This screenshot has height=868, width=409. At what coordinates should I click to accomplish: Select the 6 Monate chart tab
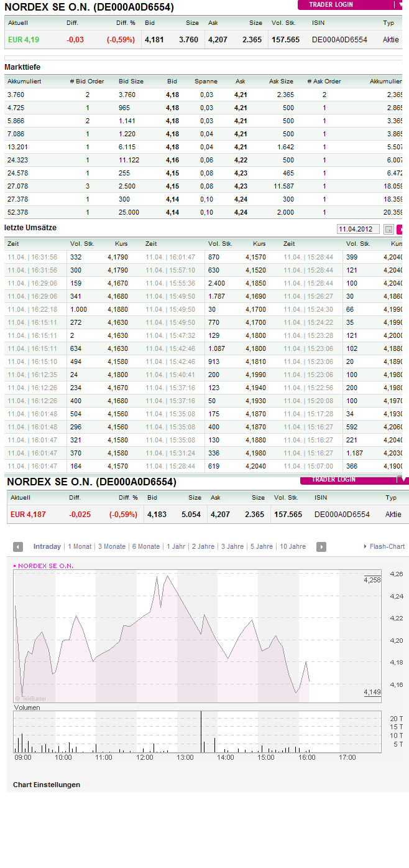click(x=146, y=547)
